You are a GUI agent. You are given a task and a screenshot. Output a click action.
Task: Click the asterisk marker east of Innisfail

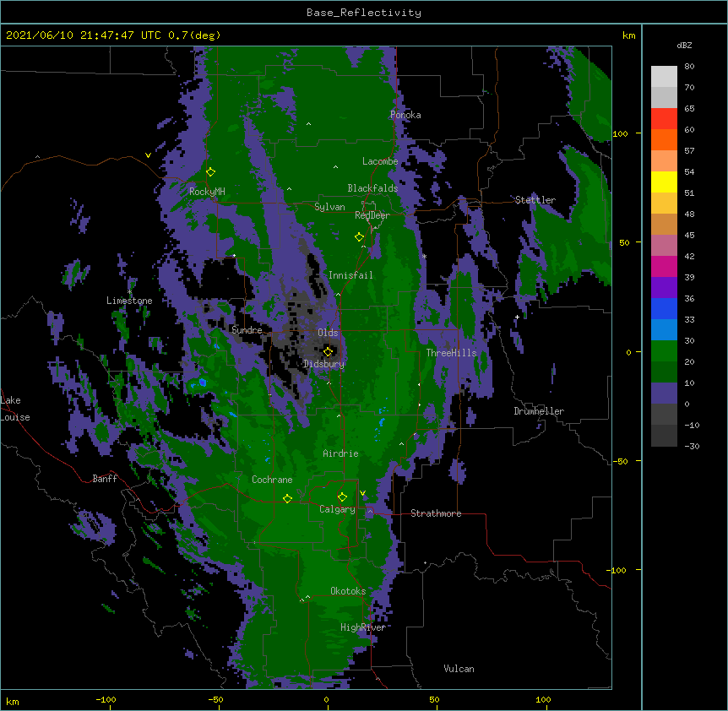[x=424, y=256]
